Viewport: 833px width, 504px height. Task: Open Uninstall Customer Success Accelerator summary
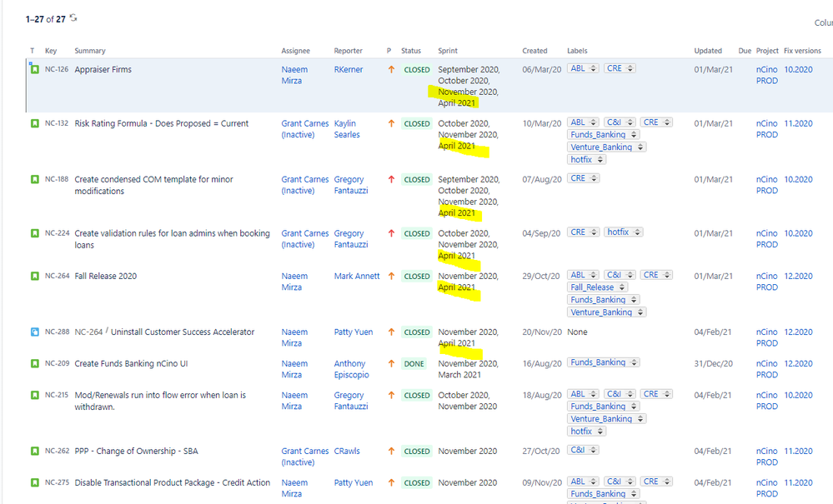pos(183,332)
